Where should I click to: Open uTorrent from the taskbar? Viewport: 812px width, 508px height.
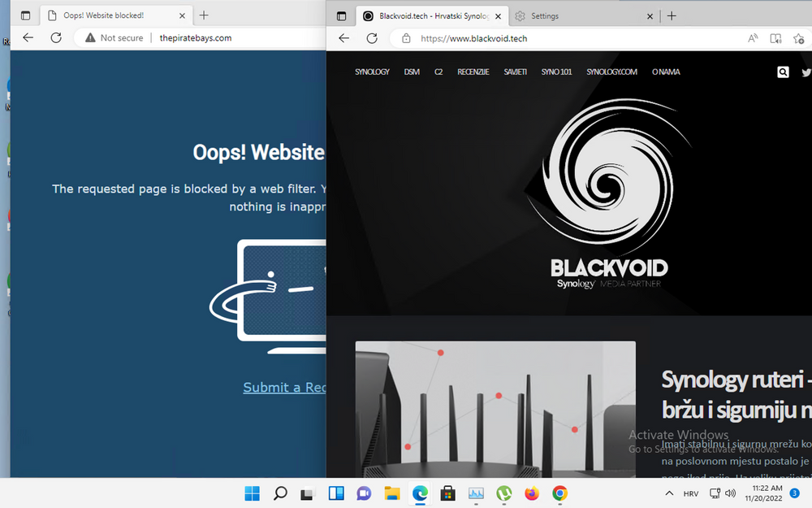[x=504, y=493]
